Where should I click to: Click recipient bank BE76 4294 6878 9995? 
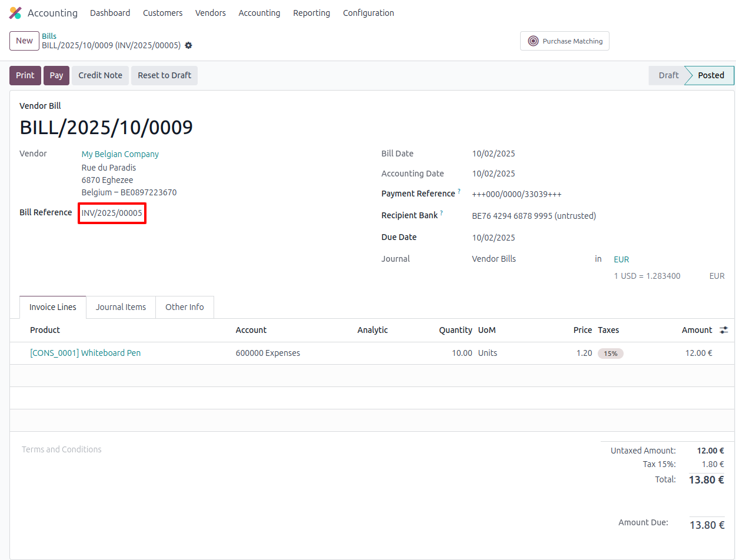point(534,216)
